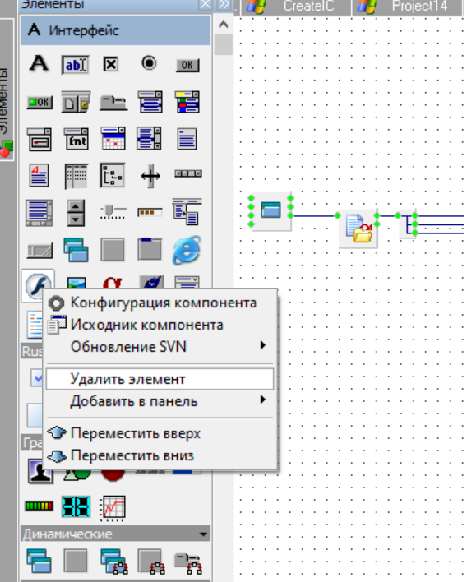The height and width of the screenshot is (582, 464).
Task: Collapse the Динамические group dropdown arrow
Action: 203,534
